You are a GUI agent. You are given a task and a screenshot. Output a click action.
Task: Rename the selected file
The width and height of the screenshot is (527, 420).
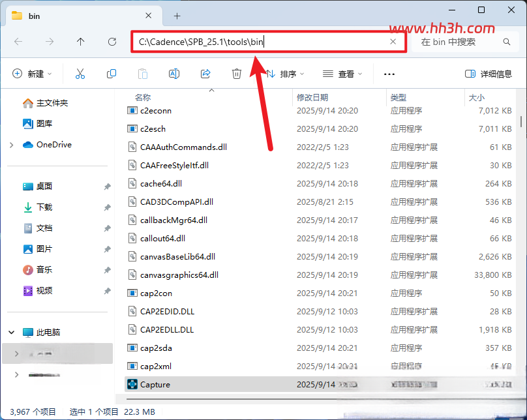173,74
